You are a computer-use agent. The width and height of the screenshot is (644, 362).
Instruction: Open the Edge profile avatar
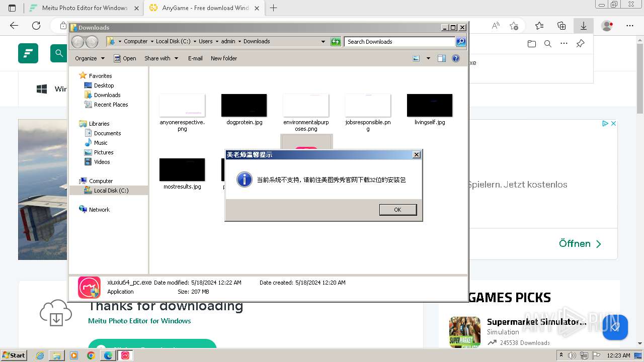607,26
